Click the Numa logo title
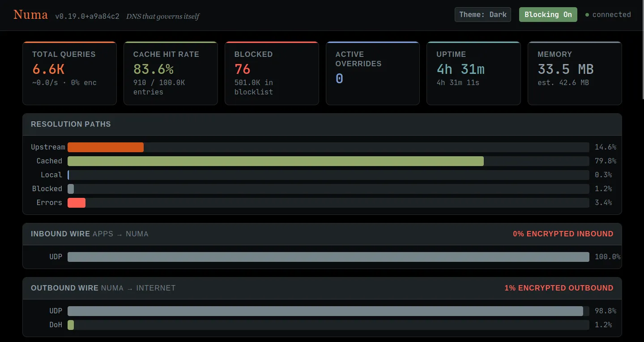Screen dimensions: 644x342 click(x=30, y=15)
